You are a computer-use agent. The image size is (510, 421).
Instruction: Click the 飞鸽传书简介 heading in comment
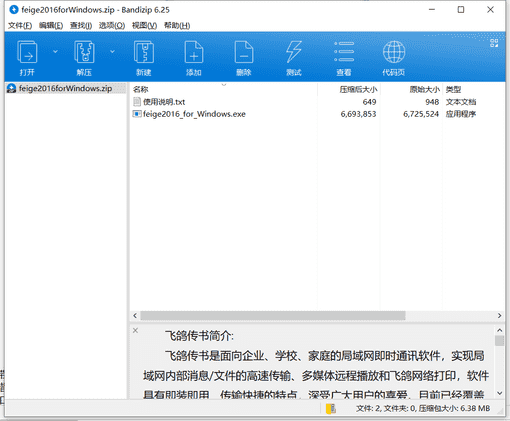[x=199, y=336]
